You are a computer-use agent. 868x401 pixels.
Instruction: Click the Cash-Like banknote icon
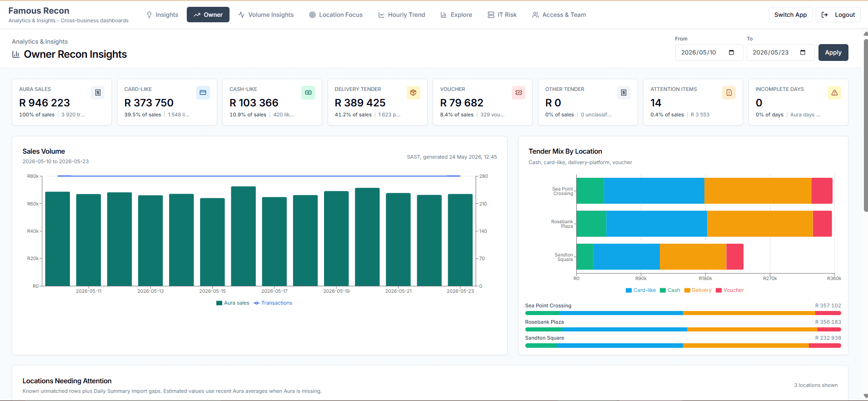308,92
